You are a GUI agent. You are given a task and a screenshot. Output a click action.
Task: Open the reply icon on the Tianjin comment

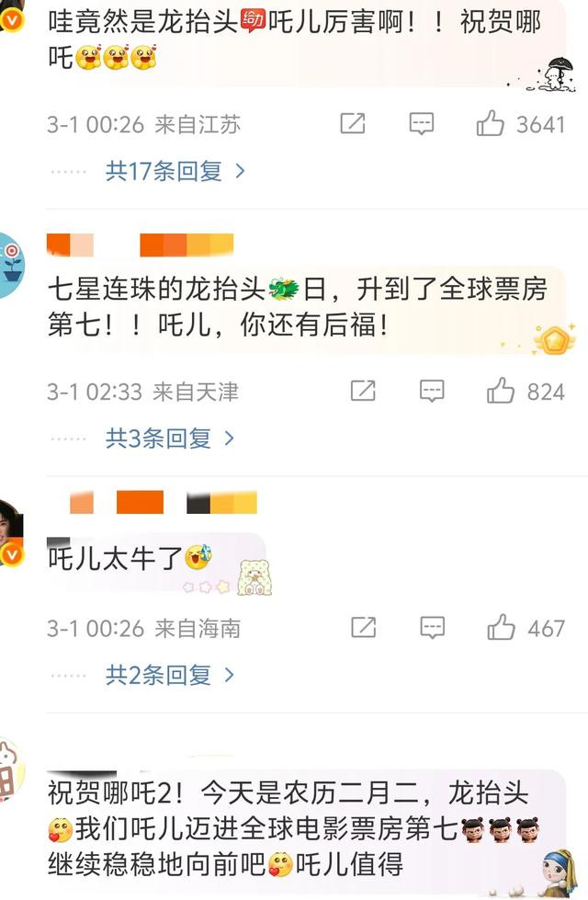click(x=432, y=391)
